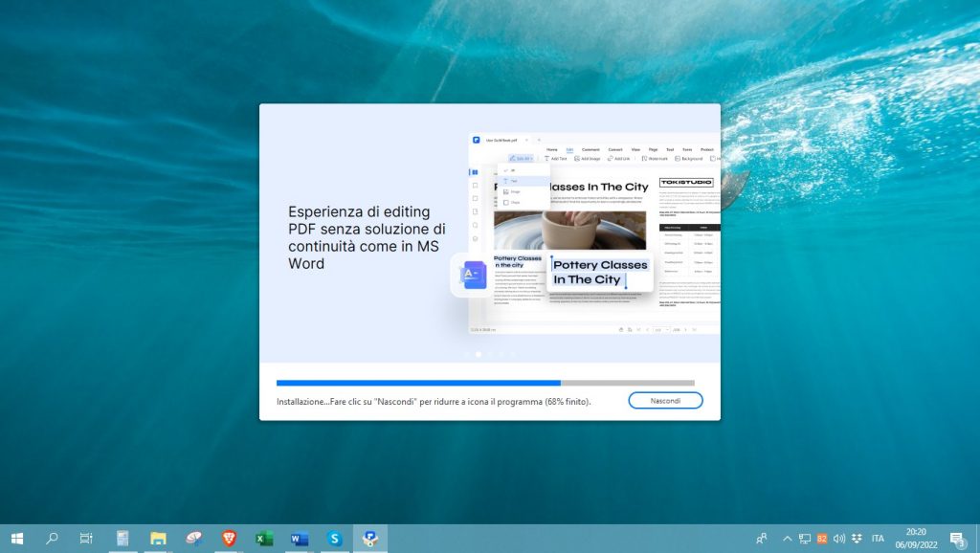This screenshot has height=553, width=980.
Task: Select the Convert tab
Action: [614, 149]
